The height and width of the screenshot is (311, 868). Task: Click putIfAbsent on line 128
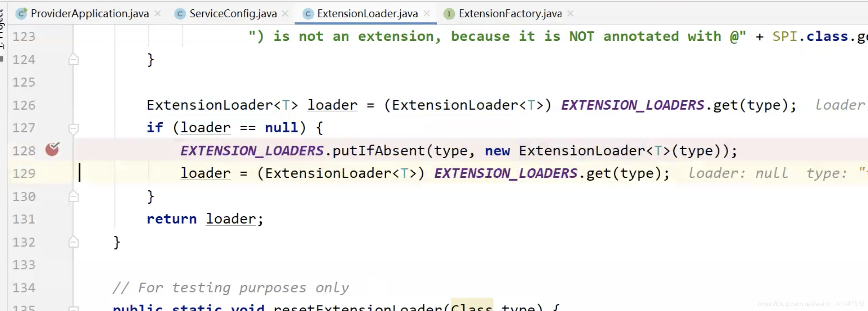378,151
